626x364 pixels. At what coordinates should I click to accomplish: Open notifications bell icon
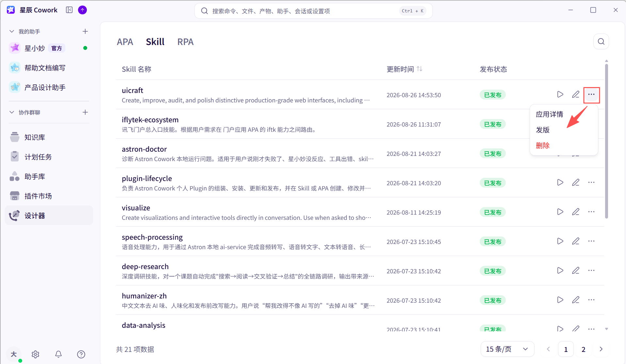click(58, 354)
